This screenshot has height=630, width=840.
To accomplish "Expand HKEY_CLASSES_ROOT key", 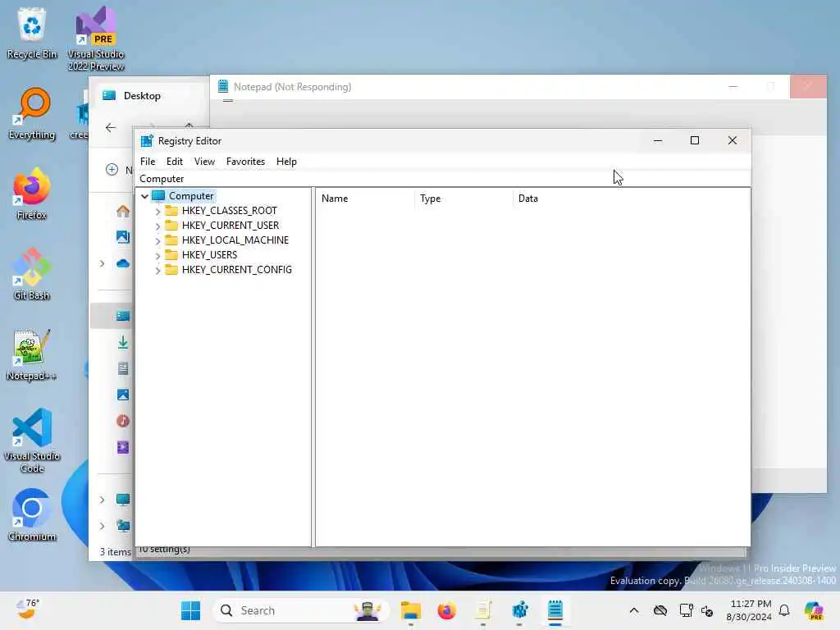I will coord(157,211).
